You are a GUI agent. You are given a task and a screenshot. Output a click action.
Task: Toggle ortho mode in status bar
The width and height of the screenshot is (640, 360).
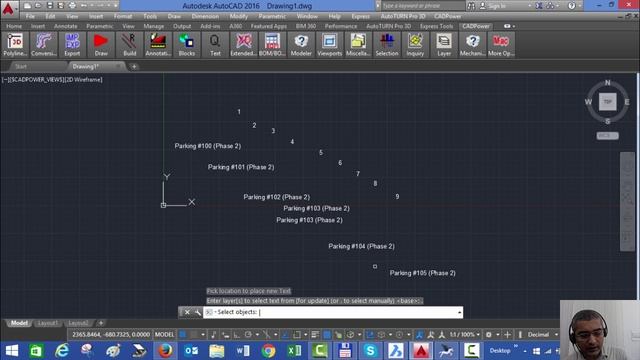(x=237, y=335)
